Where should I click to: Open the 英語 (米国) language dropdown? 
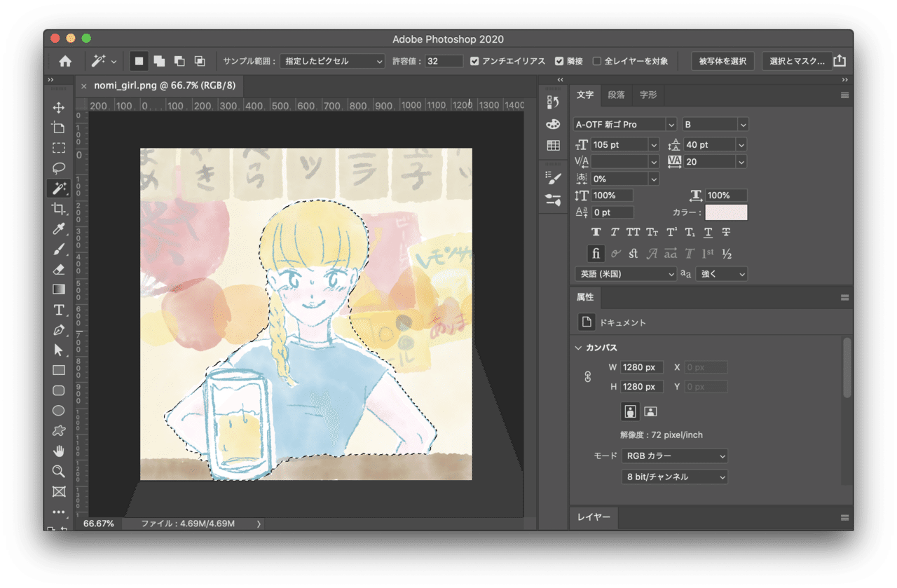[x=625, y=274]
